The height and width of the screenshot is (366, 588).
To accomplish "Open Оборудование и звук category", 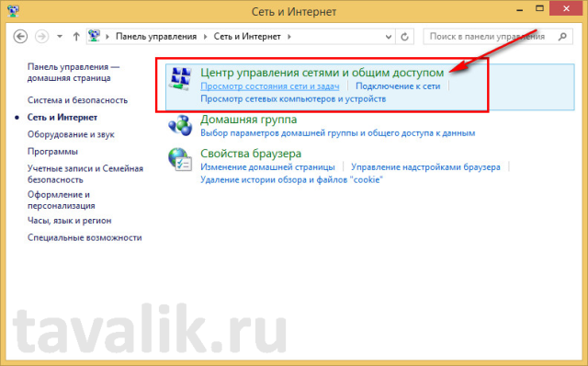I will (x=71, y=134).
